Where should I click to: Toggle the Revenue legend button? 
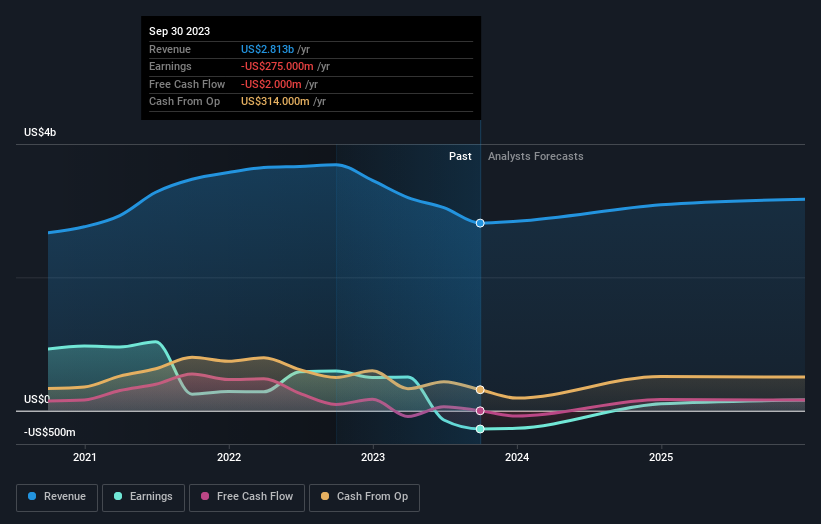[57, 497]
